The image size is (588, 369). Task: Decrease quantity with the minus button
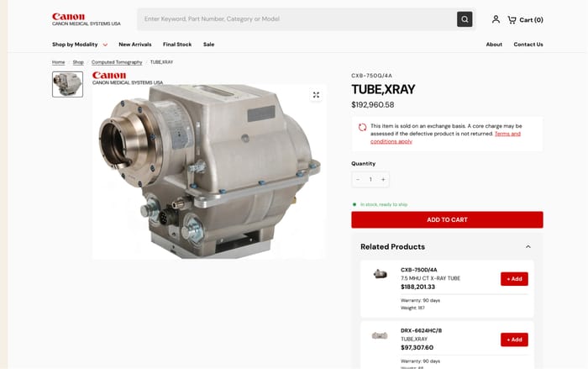pos(358,179)
